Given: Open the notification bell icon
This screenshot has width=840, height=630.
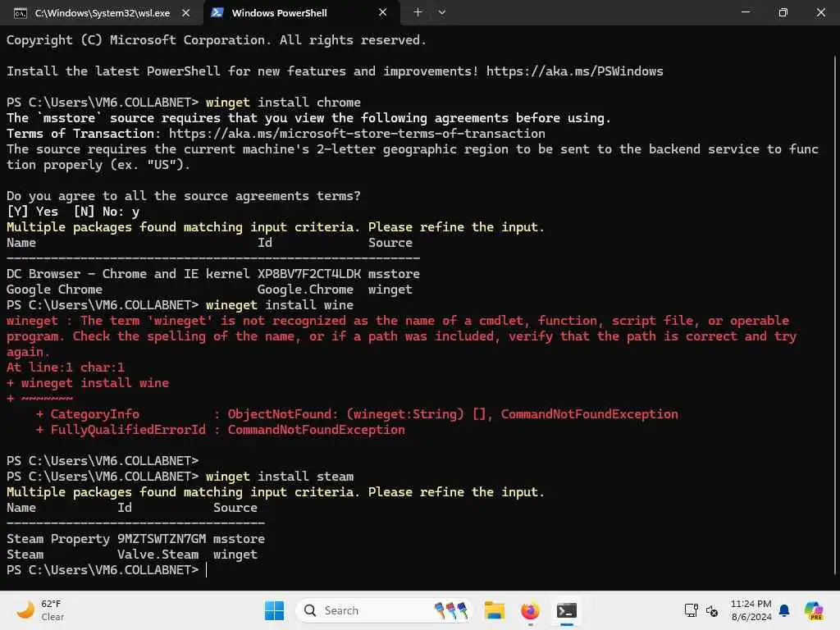Looking at the screenshot, I should click(784, 610).
